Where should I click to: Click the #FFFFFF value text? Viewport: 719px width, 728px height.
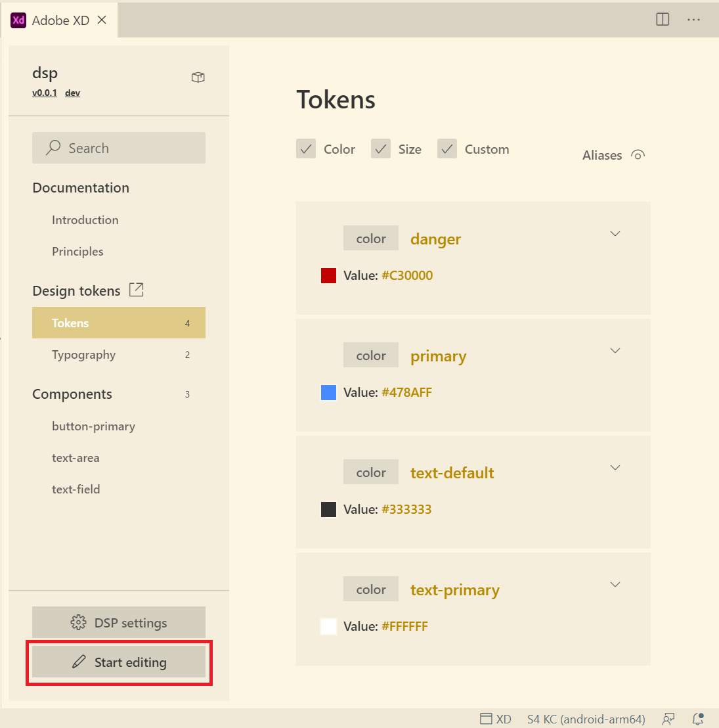(404, 626)
